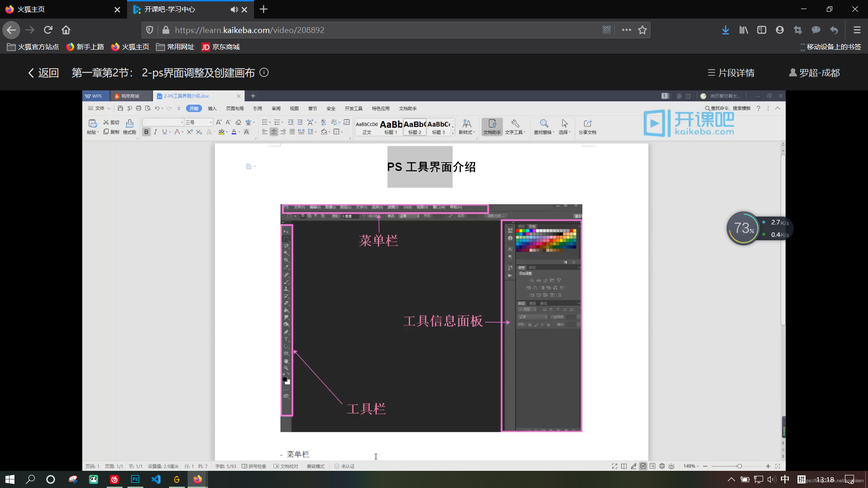Click the Firefox library icon
Image resolution: width=868 pixels, height=488 pixels.
click(x=744, y=30)
